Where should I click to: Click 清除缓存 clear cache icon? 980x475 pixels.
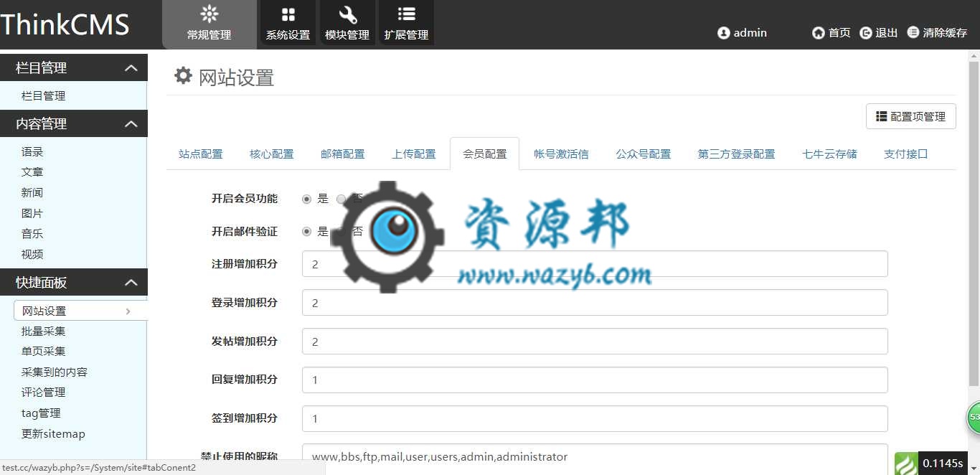click(x=913, y=33)
